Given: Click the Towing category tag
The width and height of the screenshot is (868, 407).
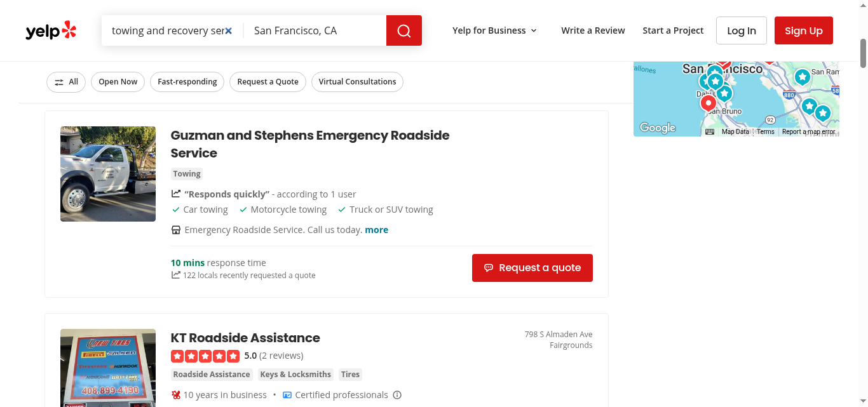Looking at the screenshot, I should (187, 174).
